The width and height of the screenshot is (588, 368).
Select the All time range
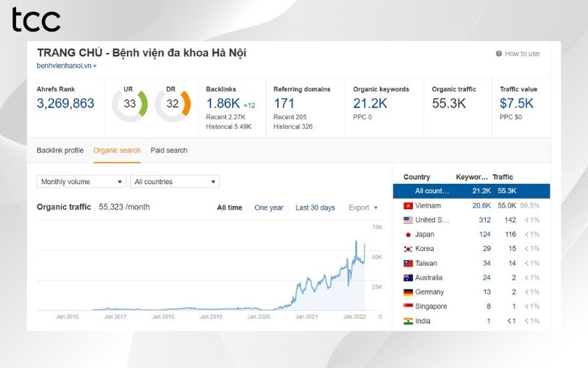[229, 208]
